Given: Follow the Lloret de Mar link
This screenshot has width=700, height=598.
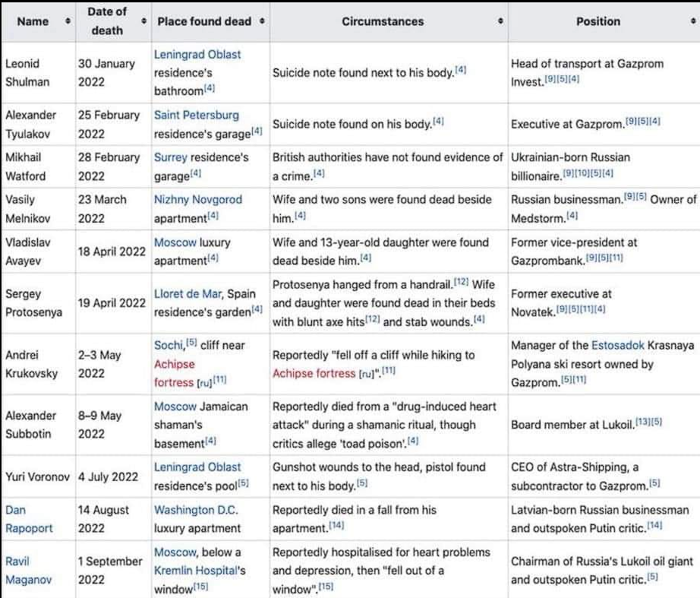Looking at the screenshot, I should click(x=188, y=293).
